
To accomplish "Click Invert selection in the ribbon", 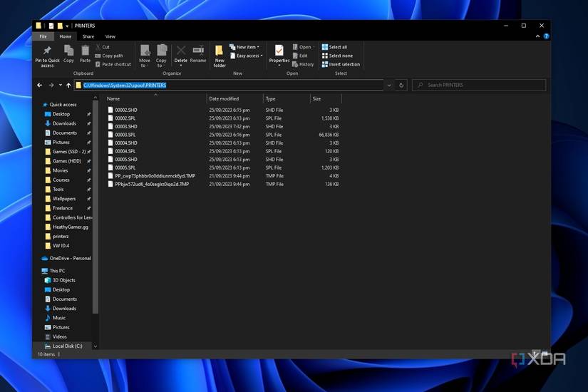I will coord(341,64).
